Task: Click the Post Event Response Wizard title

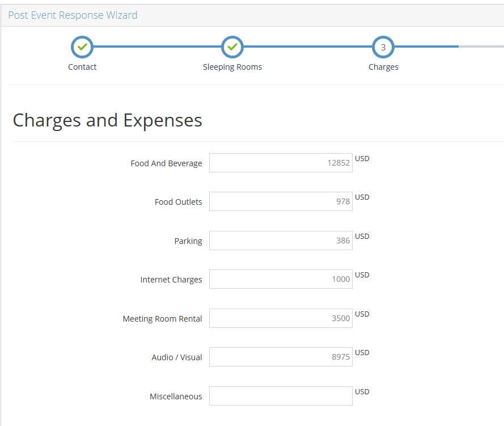Action: [x=73, y=15]
